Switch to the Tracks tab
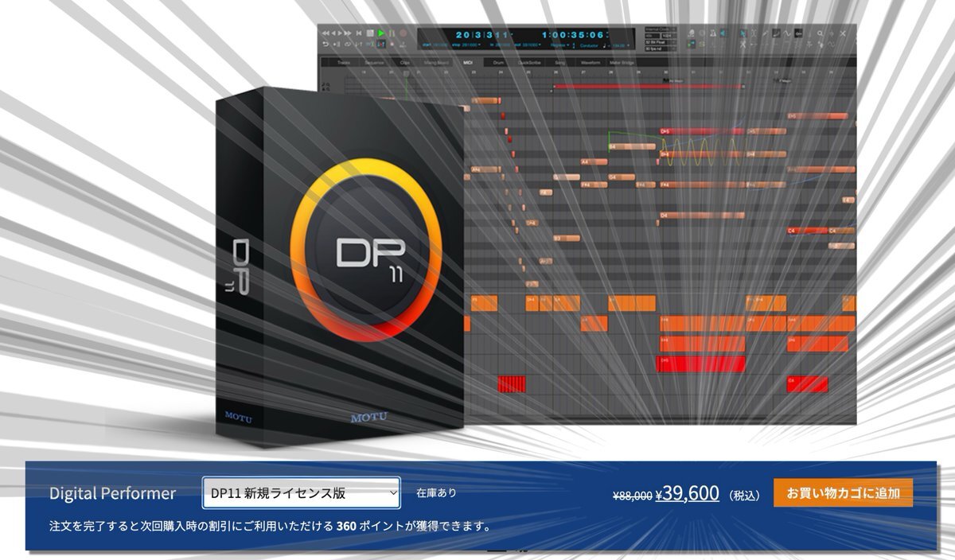Screen dimensions: 955x560 (344, 61)
